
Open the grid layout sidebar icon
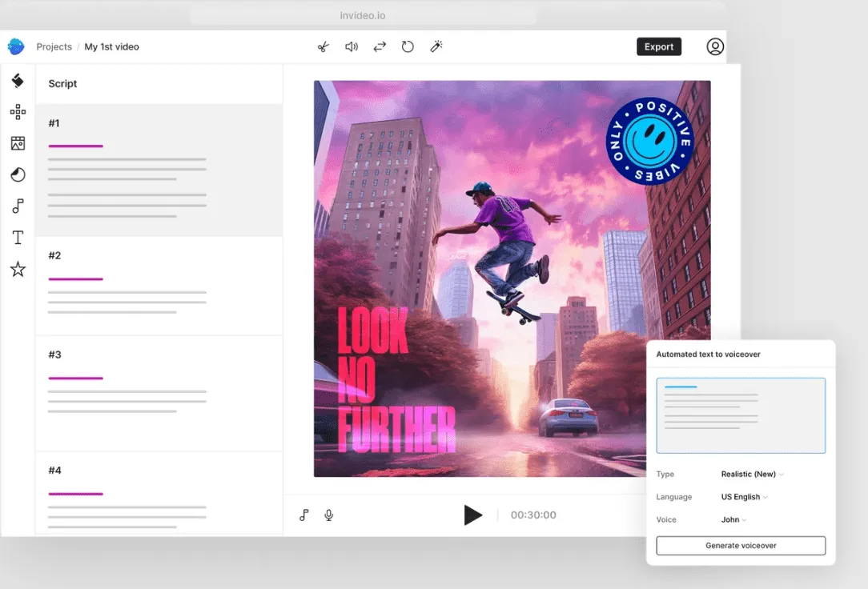pos(18,112)
